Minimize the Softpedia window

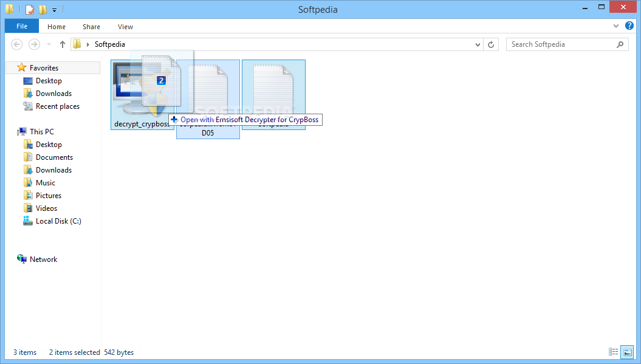pos(585,7)
